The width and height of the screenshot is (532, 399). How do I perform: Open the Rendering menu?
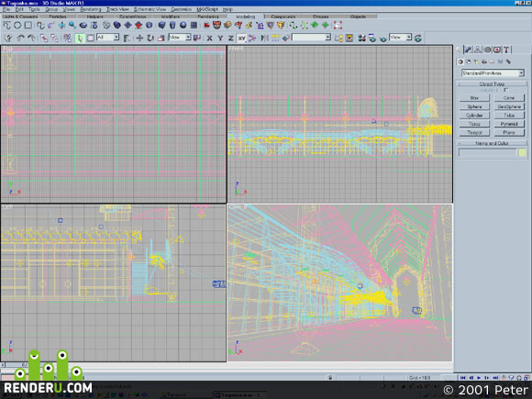pos(91,9)
